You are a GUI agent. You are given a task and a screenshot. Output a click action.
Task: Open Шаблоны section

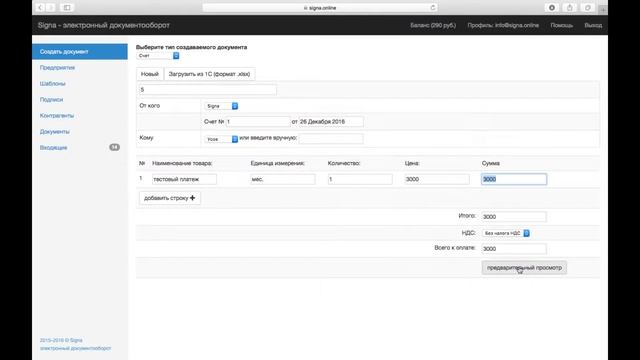point(53,84)
